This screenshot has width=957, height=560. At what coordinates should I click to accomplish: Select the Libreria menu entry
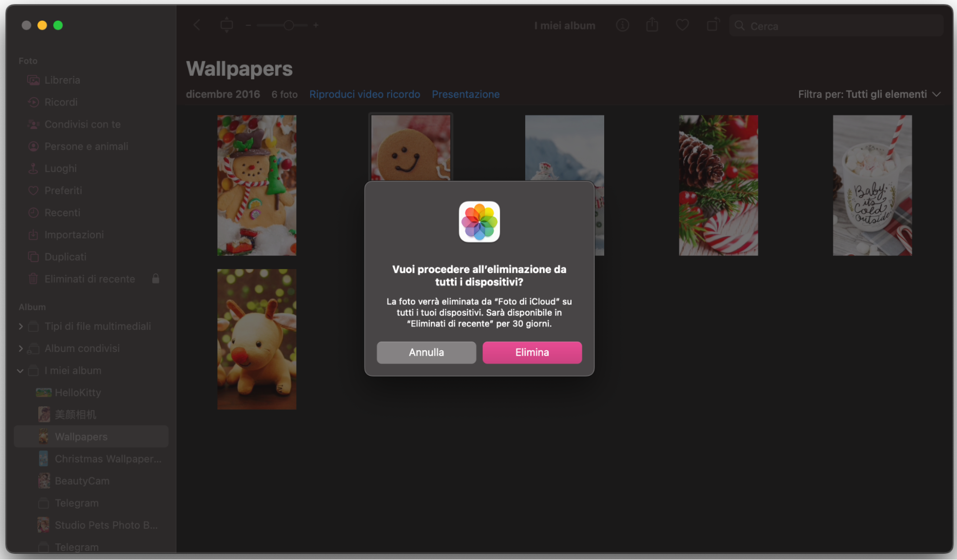click(62, 80)
